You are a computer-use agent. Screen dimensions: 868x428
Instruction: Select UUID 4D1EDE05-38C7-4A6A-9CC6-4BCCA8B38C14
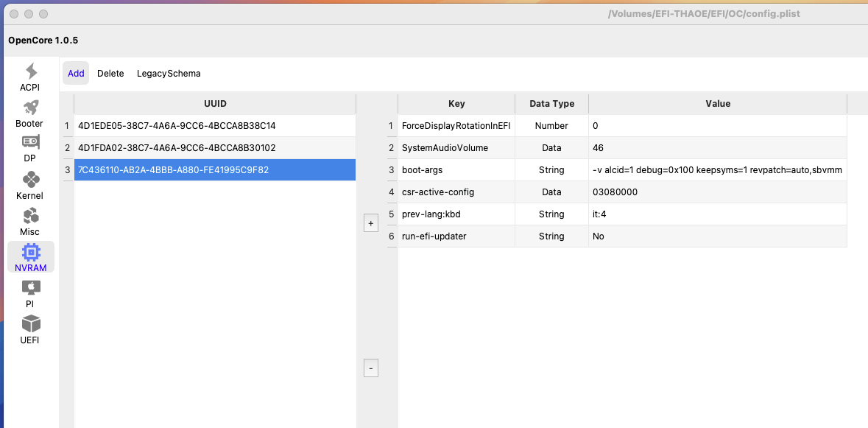coord(215,126)
